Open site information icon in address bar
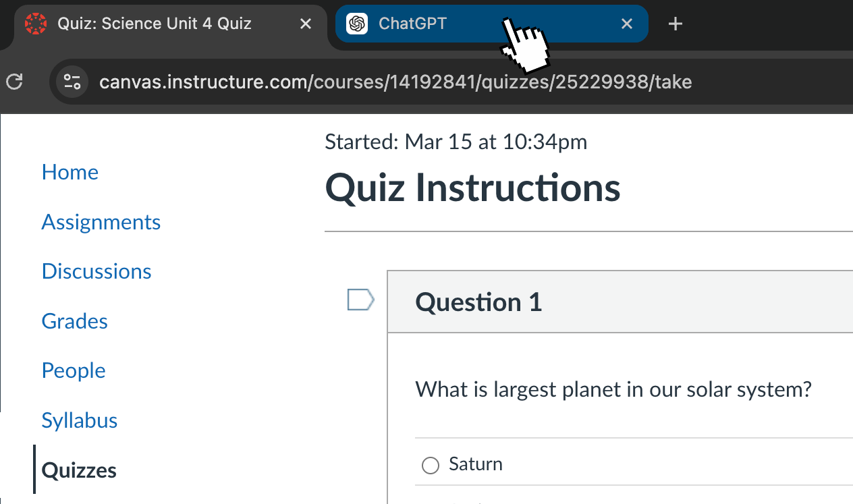 [x=72, y=82]
